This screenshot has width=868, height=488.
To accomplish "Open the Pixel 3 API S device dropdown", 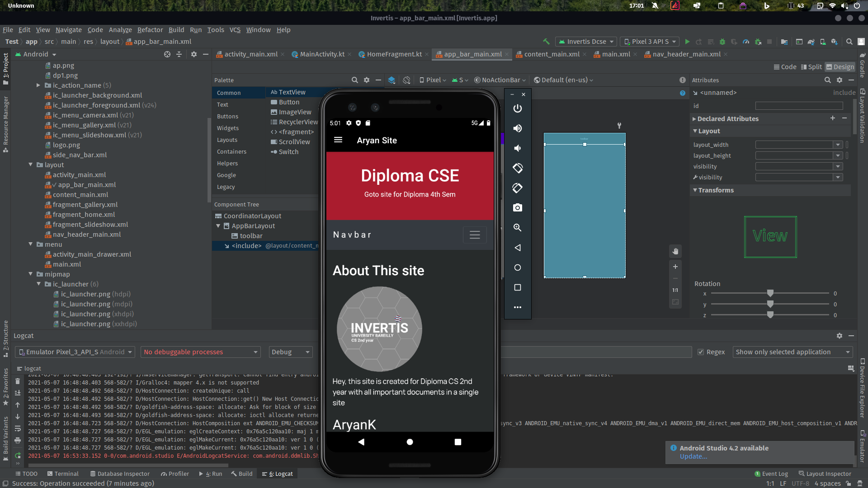I will point(650,42).
